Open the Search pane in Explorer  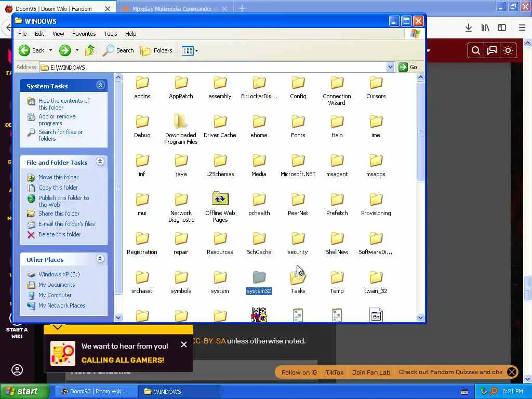click(x=118, y=50)
